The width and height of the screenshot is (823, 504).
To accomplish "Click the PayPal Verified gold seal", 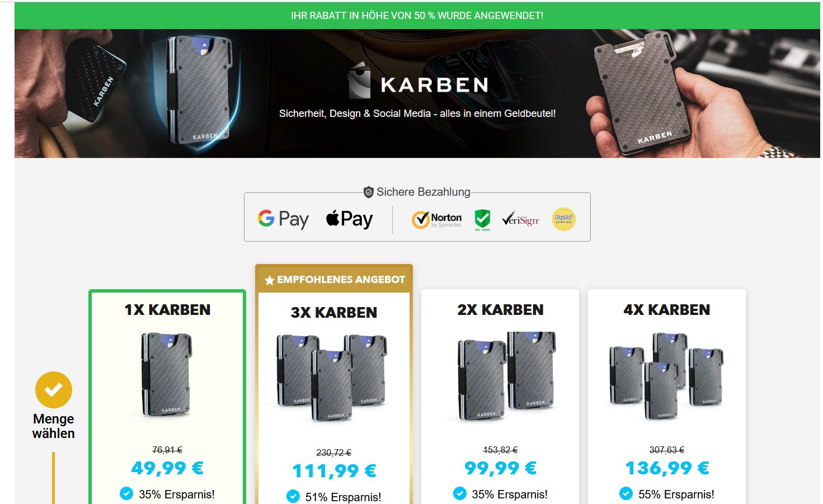I will coord(563,219).
